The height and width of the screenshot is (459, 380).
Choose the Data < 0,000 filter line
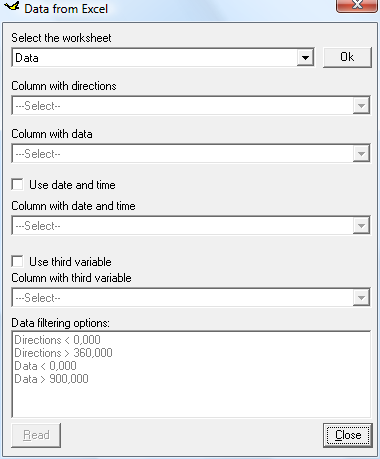(x=45, y=366)
